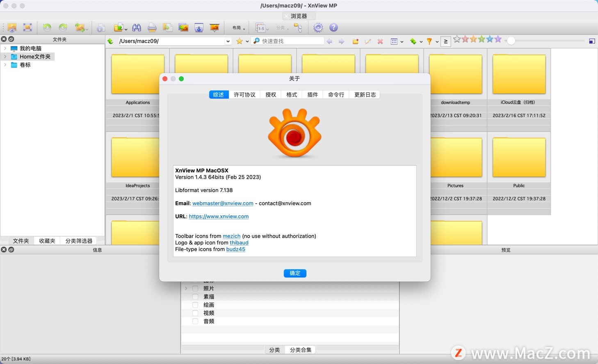This screenshot has width=598, height=364.
Task: Click the navigate back arrow icon
Action: [x=329, y=41]
